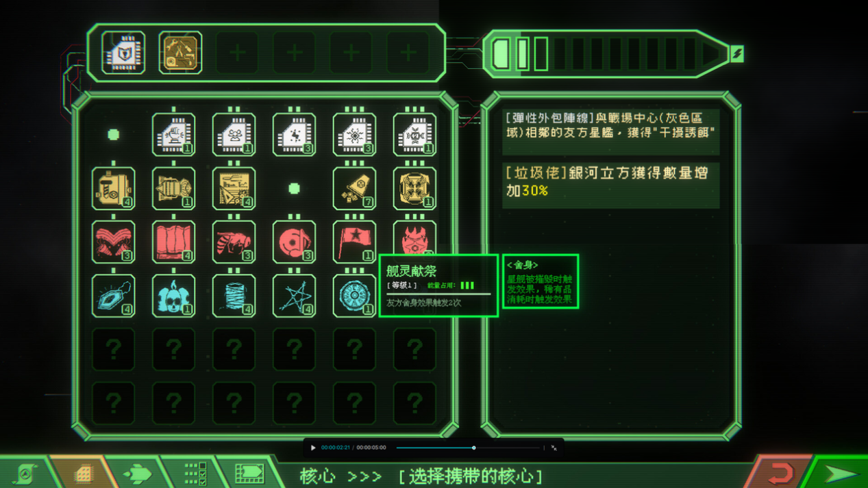Choose the red star flag core
Image resolution: width=868 pixels, height=488 pixels.
pyautogui.click(x=354, y=242)
